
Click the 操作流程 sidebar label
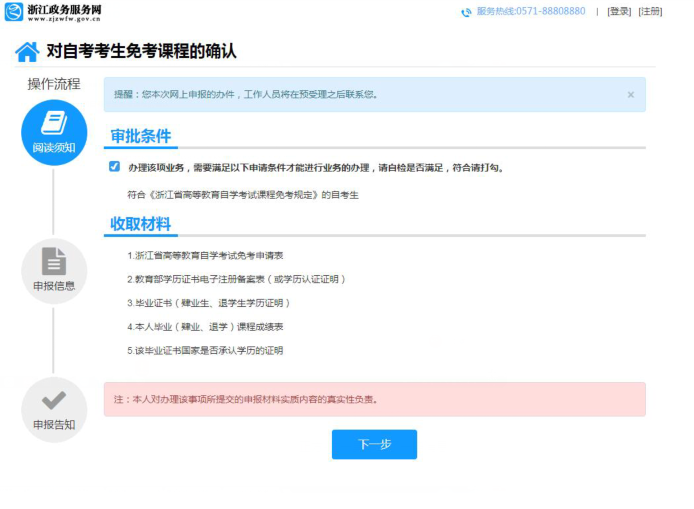coord(53,84)
